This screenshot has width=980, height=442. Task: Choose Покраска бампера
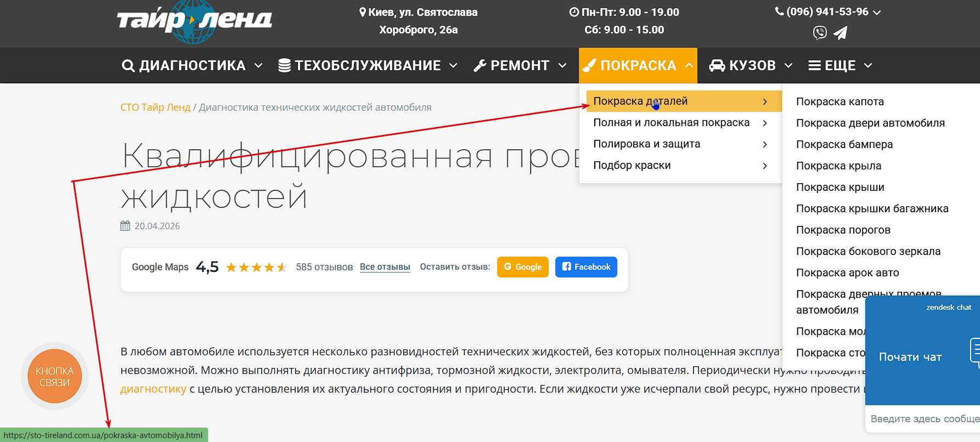pos(844,144)
